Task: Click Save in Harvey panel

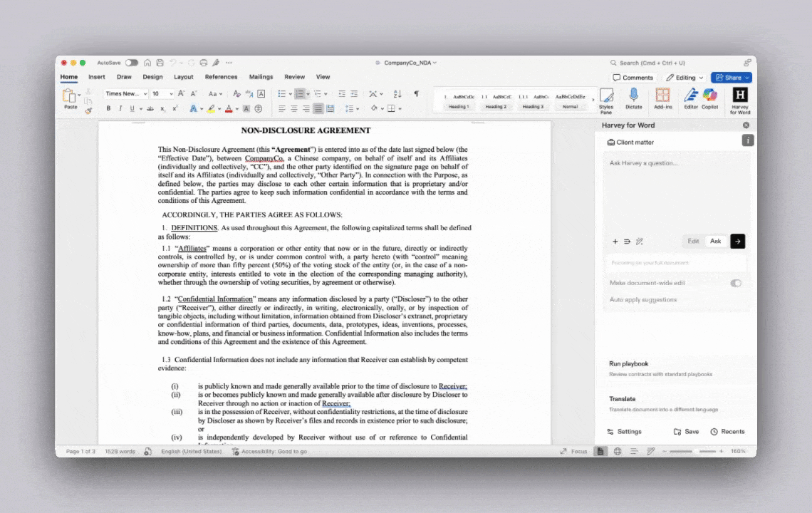Action: coord(686,432)
